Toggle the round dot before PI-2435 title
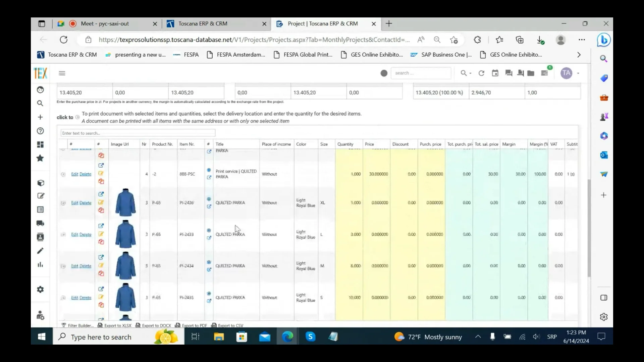Viewport: 644px width, 362px height. coord(209,294)
